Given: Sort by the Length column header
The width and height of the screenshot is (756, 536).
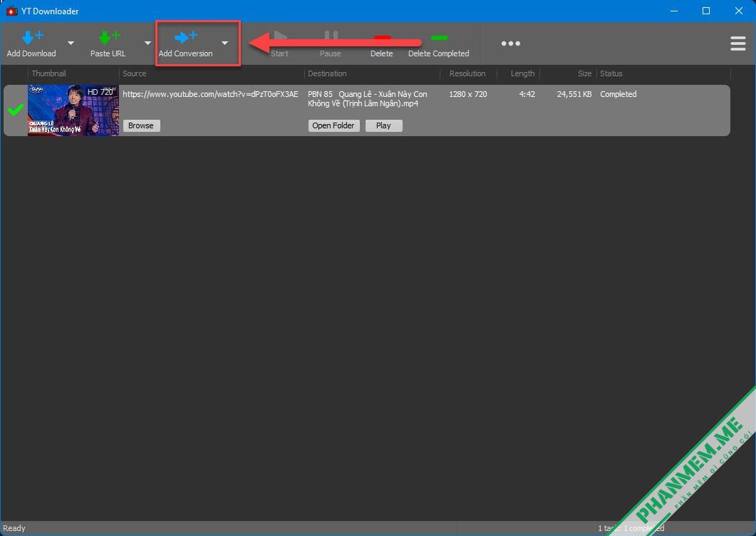Looking at the screenshot, I should (522, 73).
